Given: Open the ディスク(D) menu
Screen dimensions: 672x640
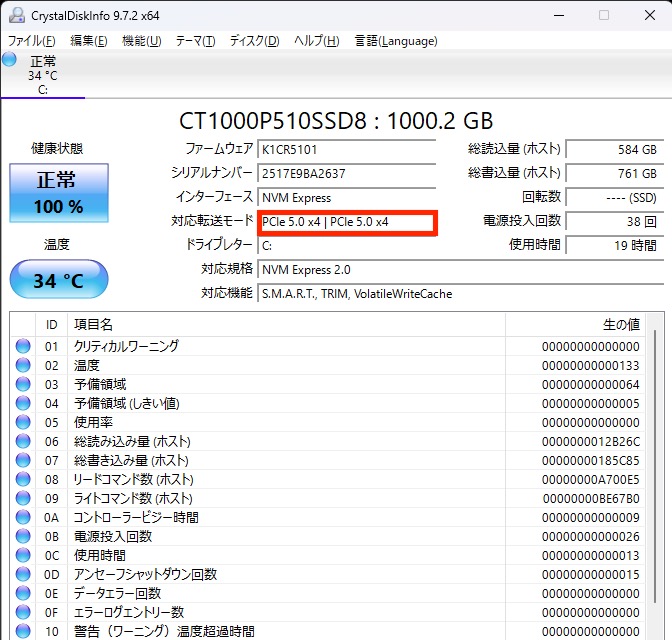Looking at the screenshot, I should (x=254, y=41).
